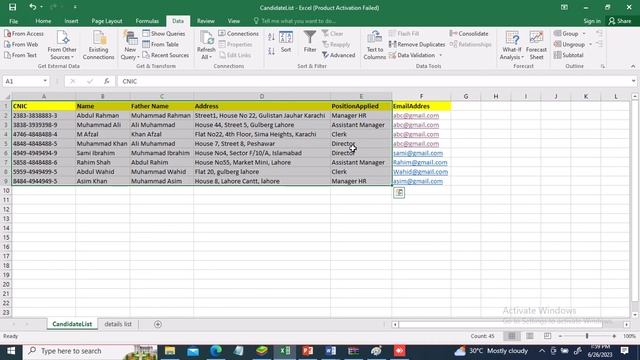Open PowerPoint from the taskbar
640x360 pixels.
click(308, 351)
